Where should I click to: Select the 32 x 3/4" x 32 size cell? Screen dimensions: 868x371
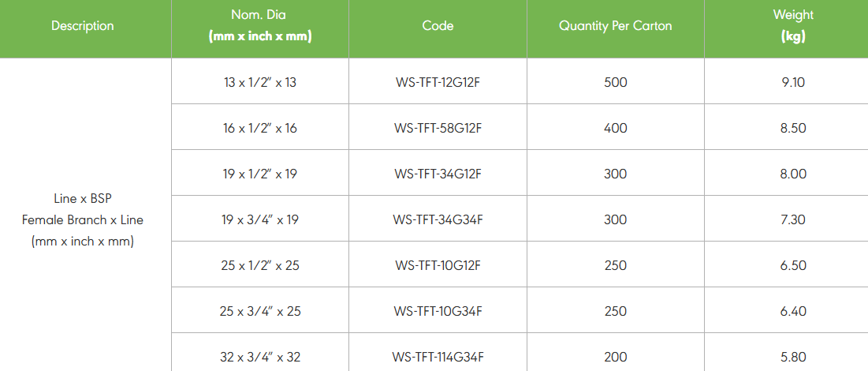click(x=260, y=357)
